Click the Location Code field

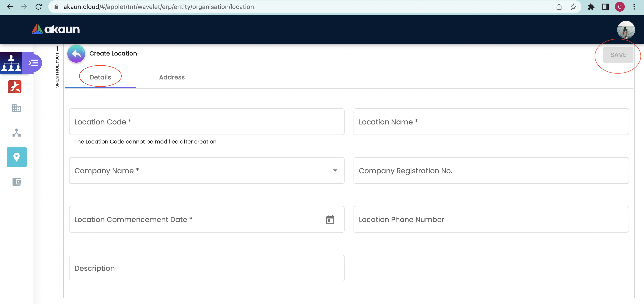[206, 122]
